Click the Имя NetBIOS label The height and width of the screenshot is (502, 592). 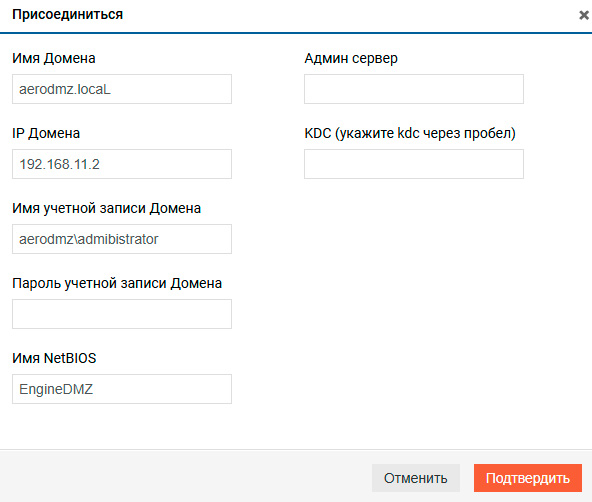click(54, 358)
